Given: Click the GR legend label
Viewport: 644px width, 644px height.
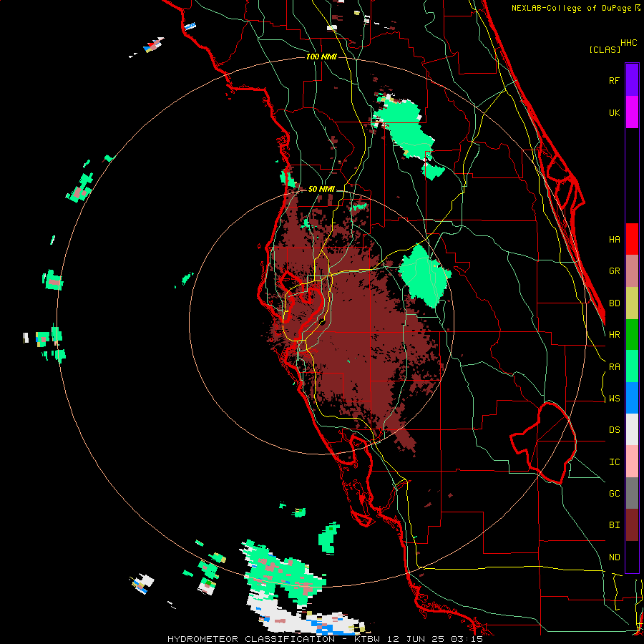Looking at the screenshot, I should [x=614, y=271].
